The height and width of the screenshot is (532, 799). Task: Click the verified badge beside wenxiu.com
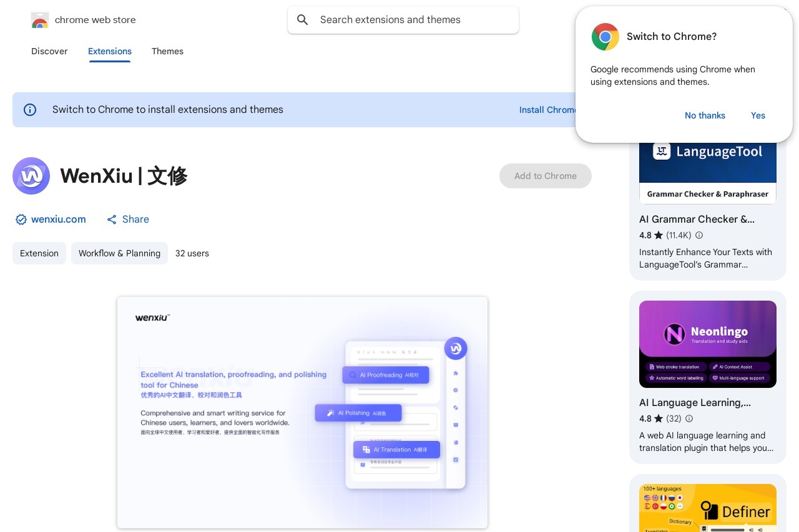(x=21, y=220)
